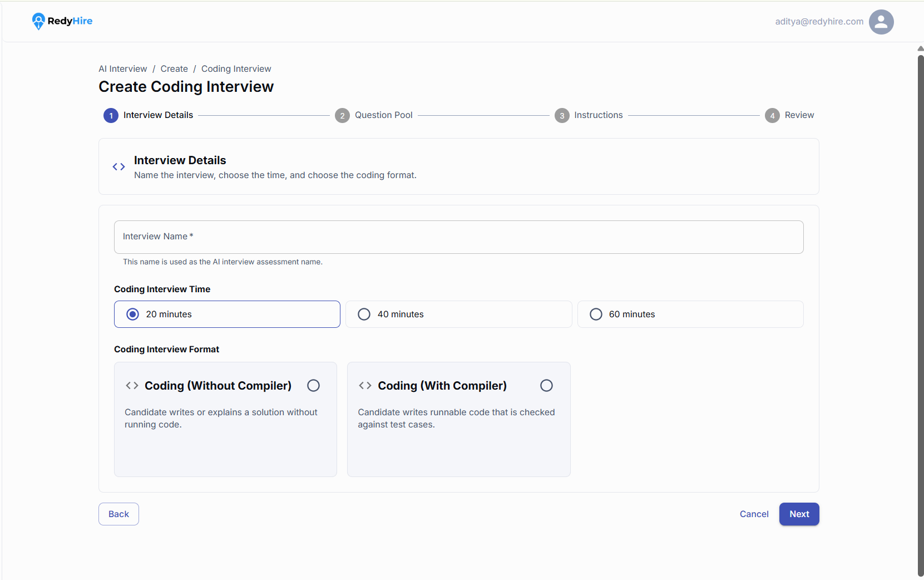Go to the Review step label
This screenshot has width=924, height=580.
799,115
